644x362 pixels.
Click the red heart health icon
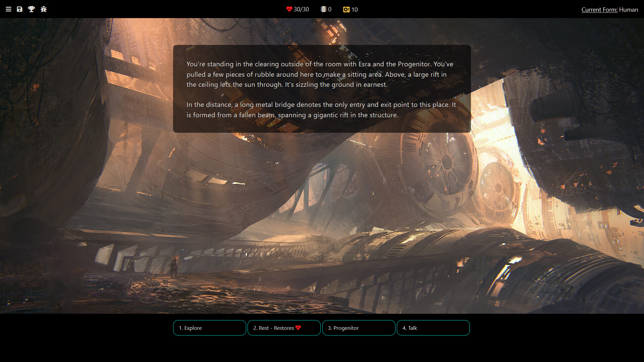pos(289,9)
